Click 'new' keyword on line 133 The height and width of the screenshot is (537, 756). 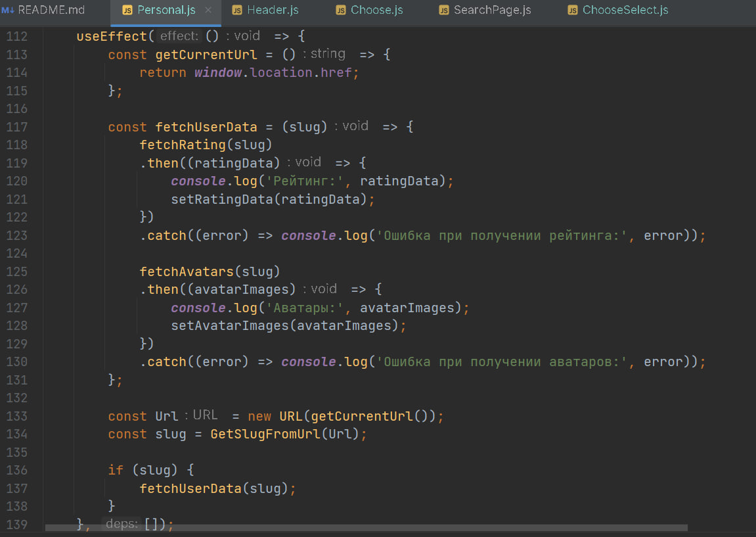(259, 417)
